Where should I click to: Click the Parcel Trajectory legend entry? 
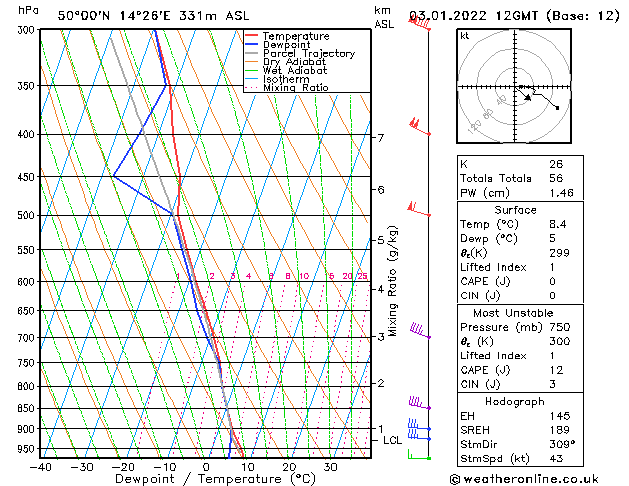click(308, 54)
